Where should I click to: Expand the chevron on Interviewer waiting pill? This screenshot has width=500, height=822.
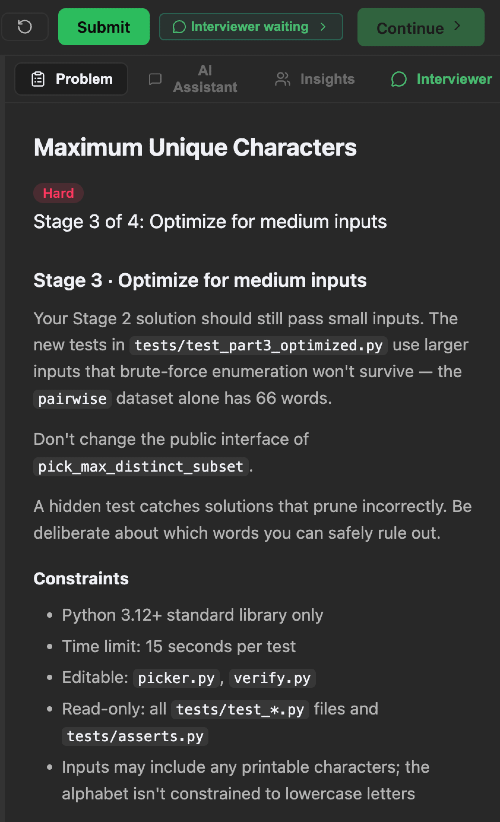323,27
